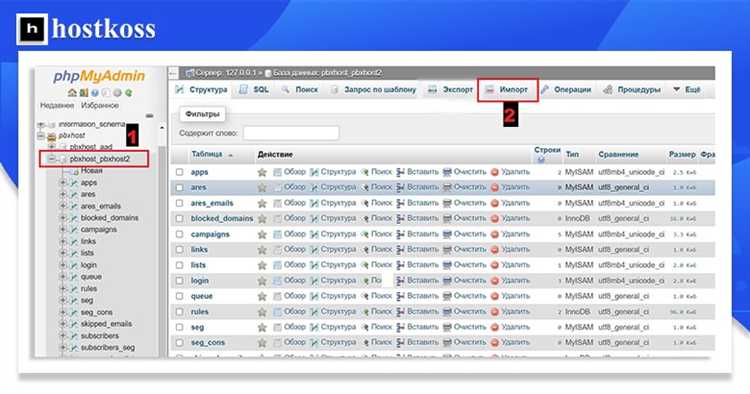Click insert icon in the lists row

point(400,265)
